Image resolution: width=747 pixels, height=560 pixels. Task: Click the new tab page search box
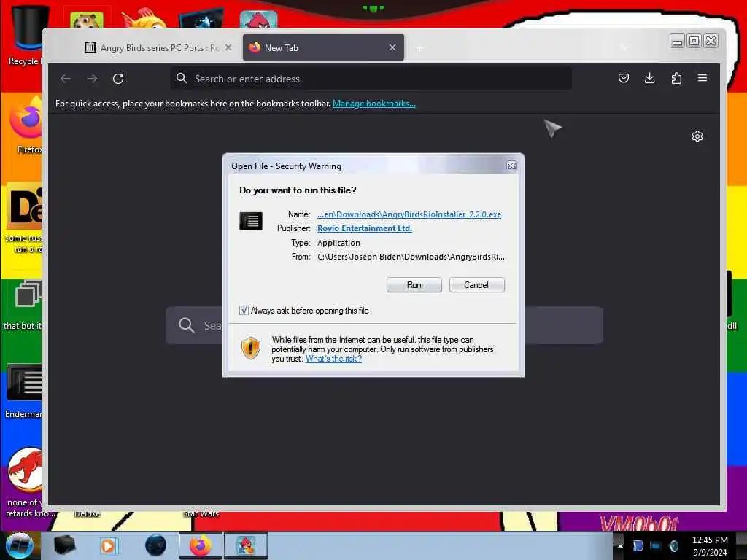(x=384, y=325)
